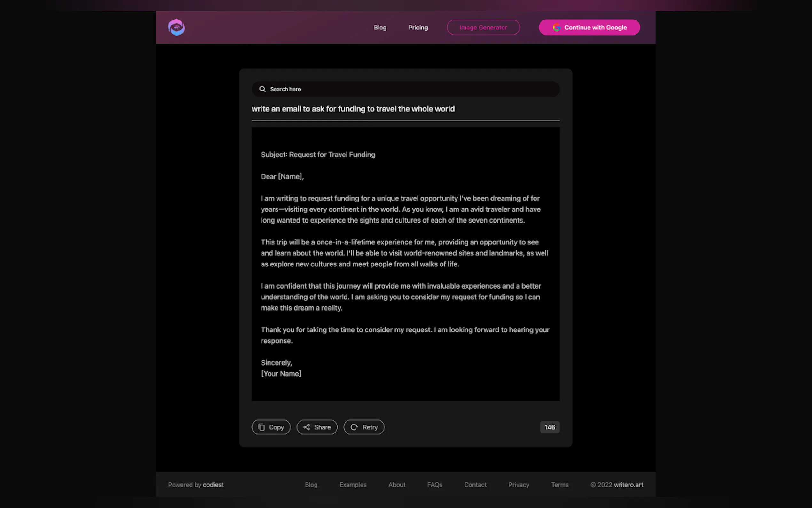Visit the About link
This screenshot has width=812, height=508.
coord(396,485)
